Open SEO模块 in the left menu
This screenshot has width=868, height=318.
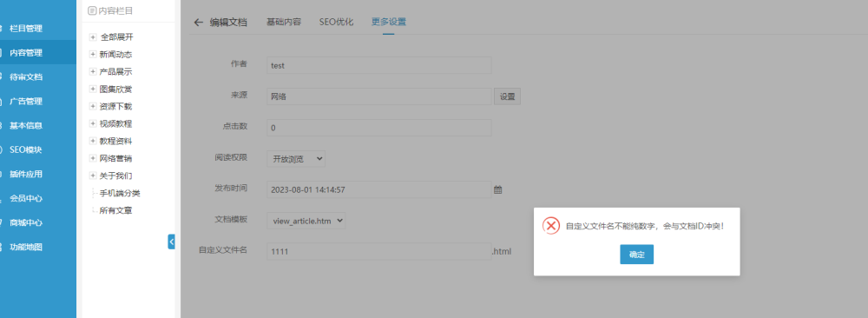[26, 149]
